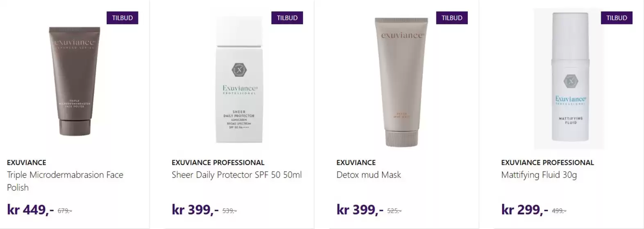Open Sheer Daily Protector product image

click(239, 80)
